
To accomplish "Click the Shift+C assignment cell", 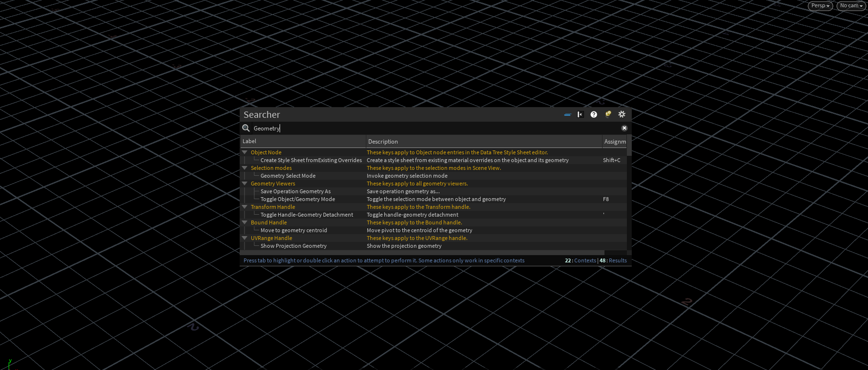I will click(612, 160).
